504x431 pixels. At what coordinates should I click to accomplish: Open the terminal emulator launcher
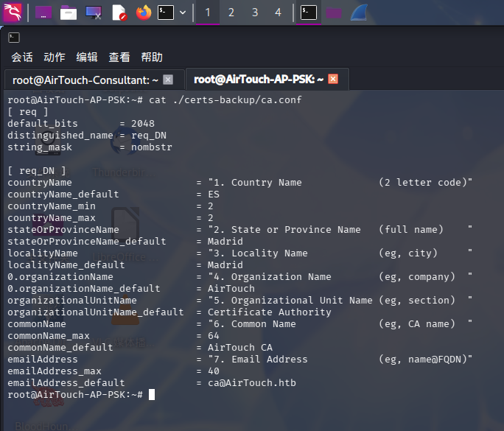166,13
